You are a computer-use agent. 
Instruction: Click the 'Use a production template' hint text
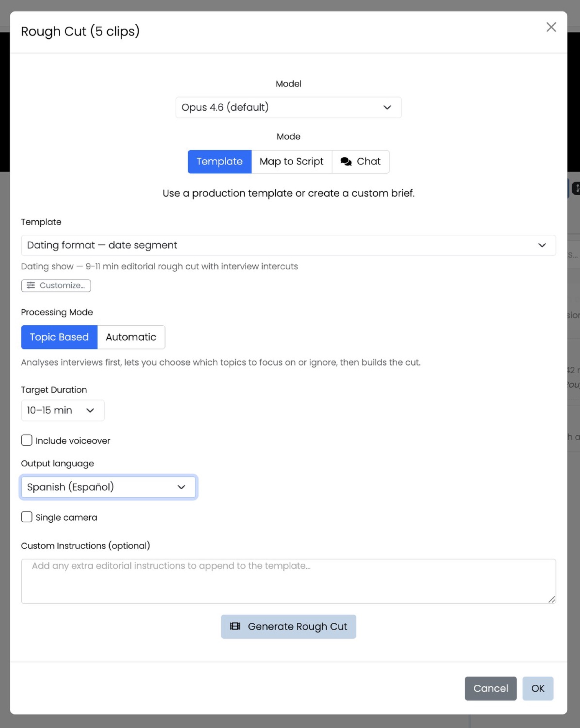[288, 193]
